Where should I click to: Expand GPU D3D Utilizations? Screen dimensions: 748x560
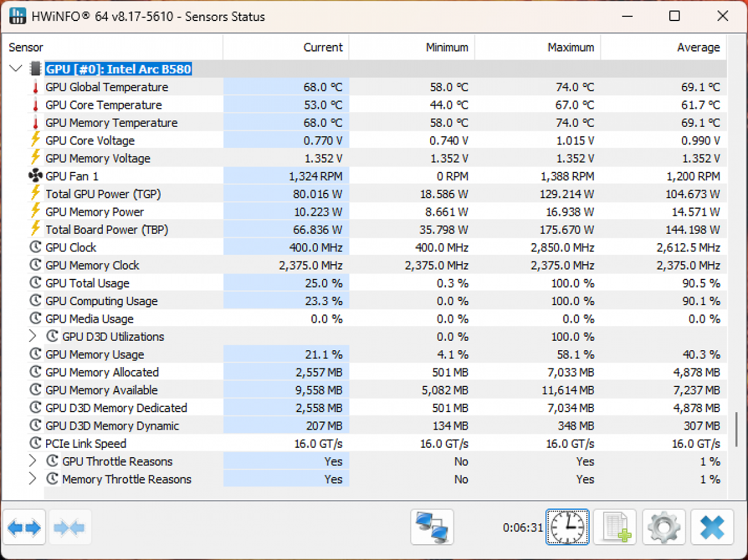point(33,336)
